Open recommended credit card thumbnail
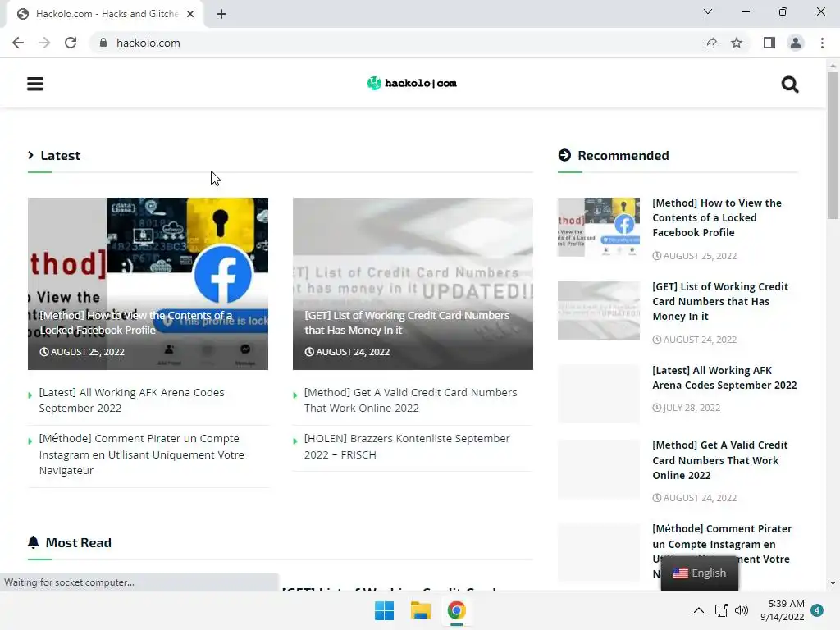840x630 pixels. pyautogui.click(x=598, y=310)
